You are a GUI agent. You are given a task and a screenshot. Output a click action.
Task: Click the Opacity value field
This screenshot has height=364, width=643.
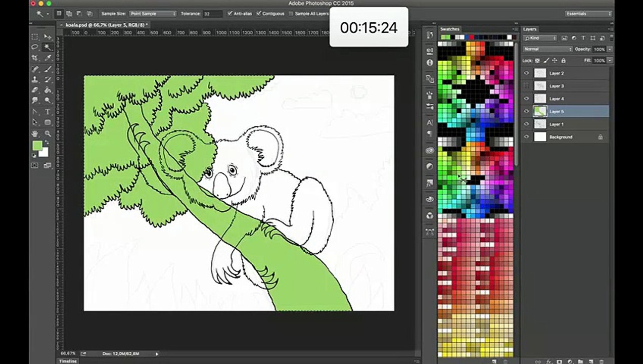pos(599,49)
